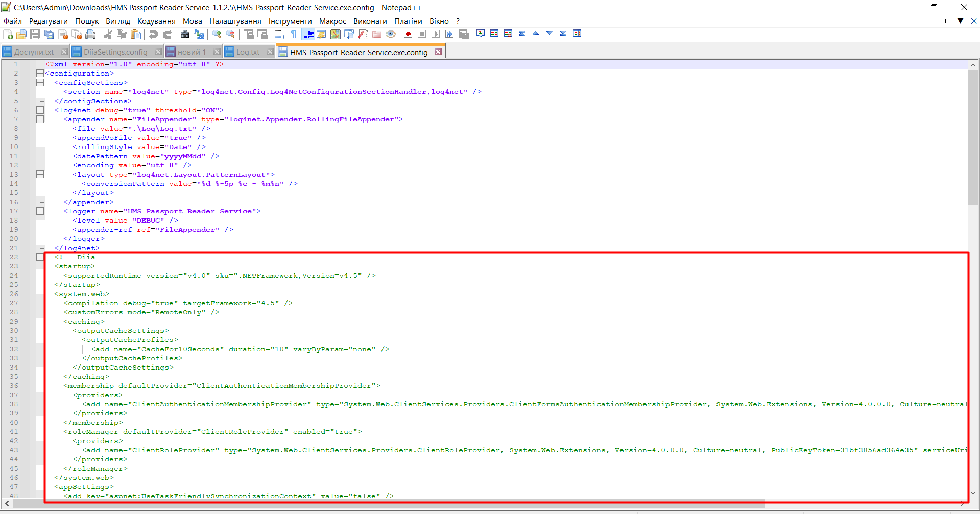Click the Undo arrow icon
The image size is (980, 514).
pyautogui.click(x=153, y=34)
